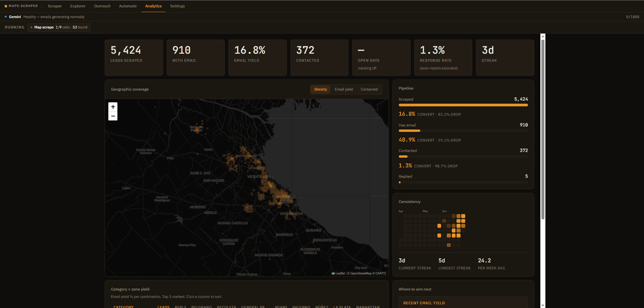Viewport: 644px width, 308px height.
Task: Click the Leaflet flag icon
Action: pyautogui.click(x=333, y=273)
